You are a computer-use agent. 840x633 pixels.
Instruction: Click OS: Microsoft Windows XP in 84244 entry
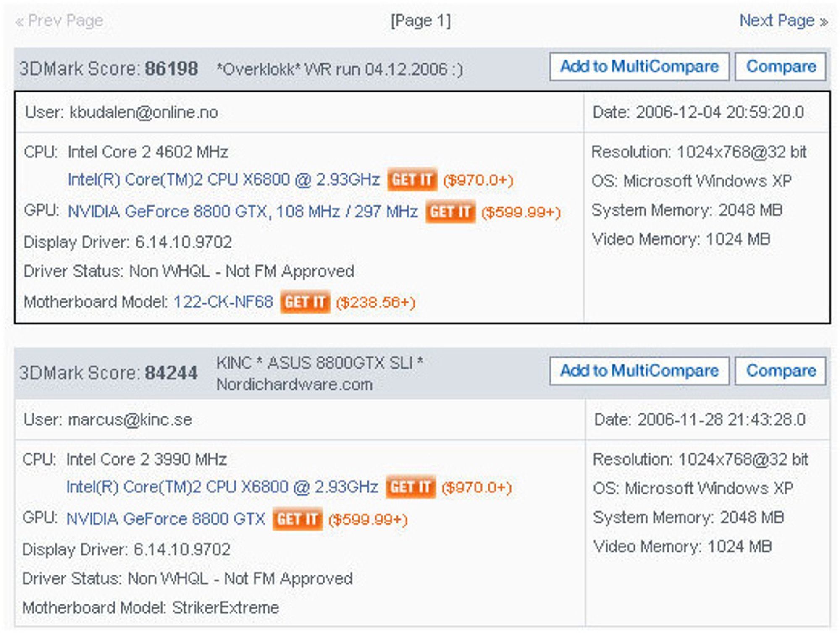[693, 489]
